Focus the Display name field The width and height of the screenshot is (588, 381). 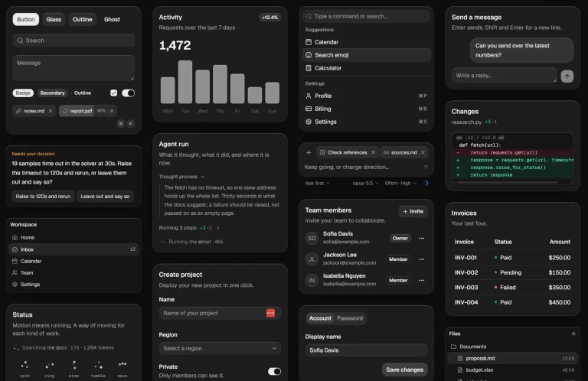pyautogui.click(x=366, y=350)
